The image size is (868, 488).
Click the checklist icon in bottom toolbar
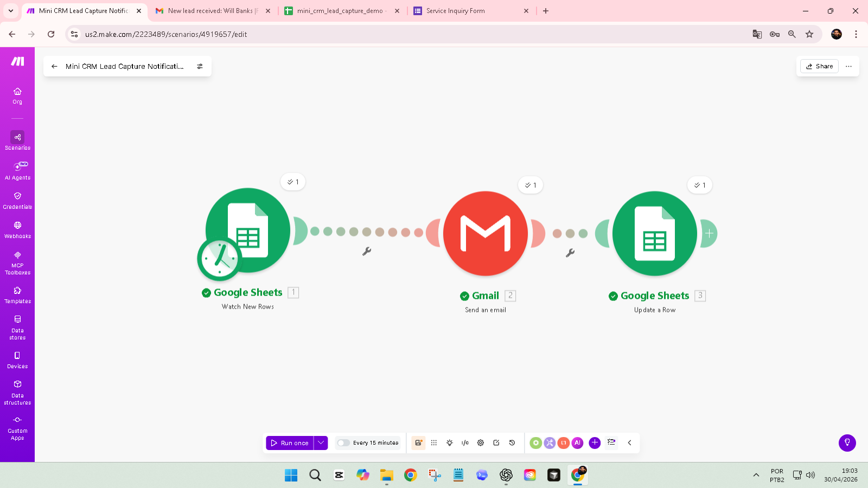point(611,442)
